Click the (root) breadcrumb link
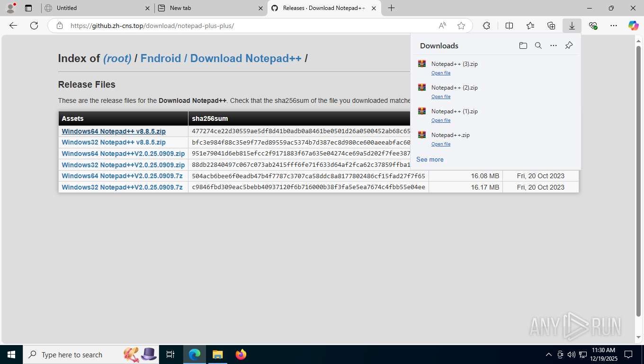 coord(117,58)
